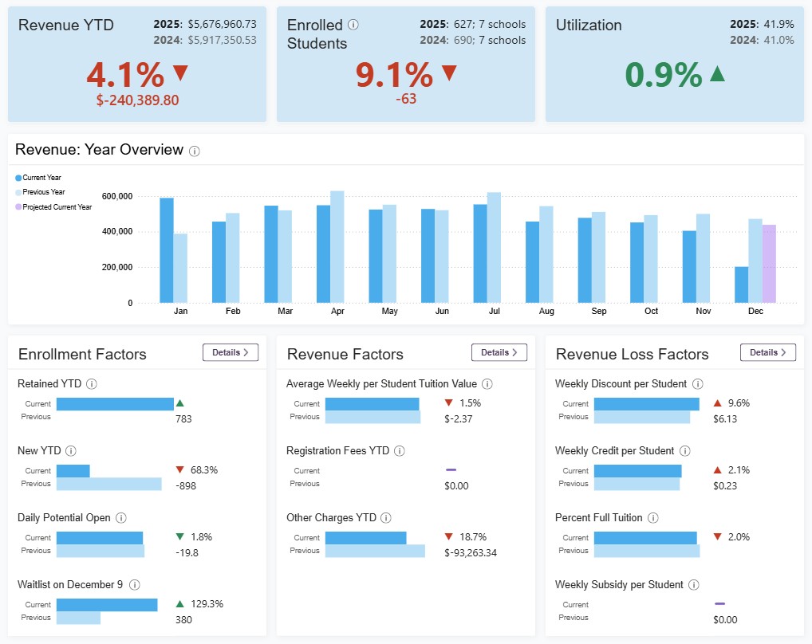This screenshot has width=812, height=644.
Task: Open Average Weekly per Student Tuition Value info
Action: coord(488,383)
